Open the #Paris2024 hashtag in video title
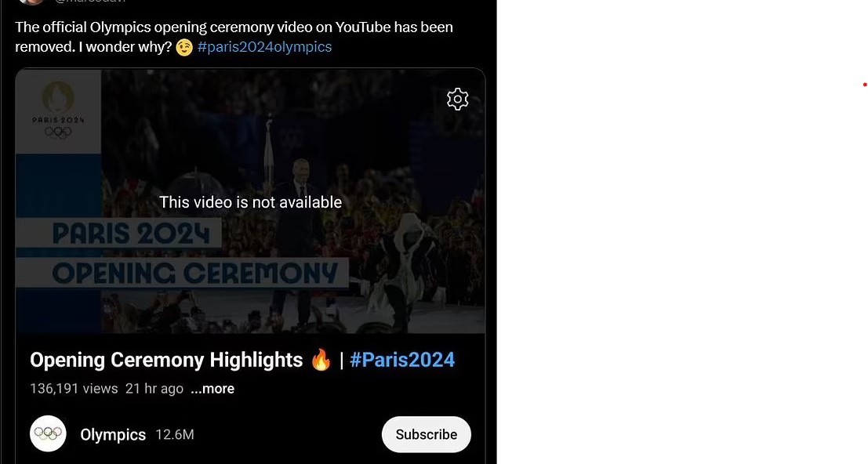 [x=402, y=360]
